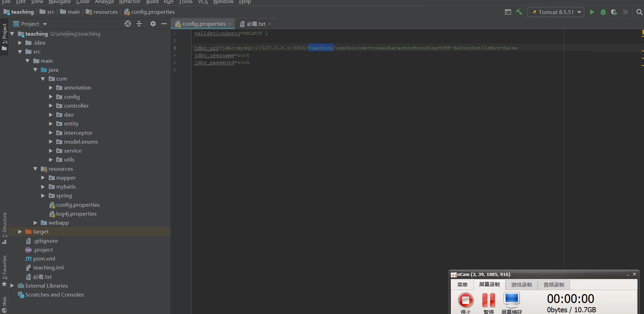Expand the target folder
Image resolution: width=644 pixels, height=314 pixels.
(x=20, y=232)
